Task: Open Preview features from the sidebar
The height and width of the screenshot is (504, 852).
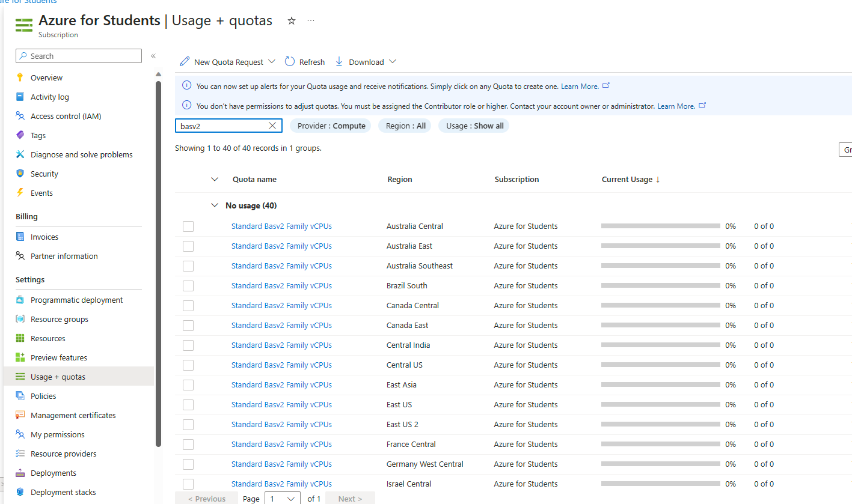Action: pyautogui.click(x=59, y=357)
